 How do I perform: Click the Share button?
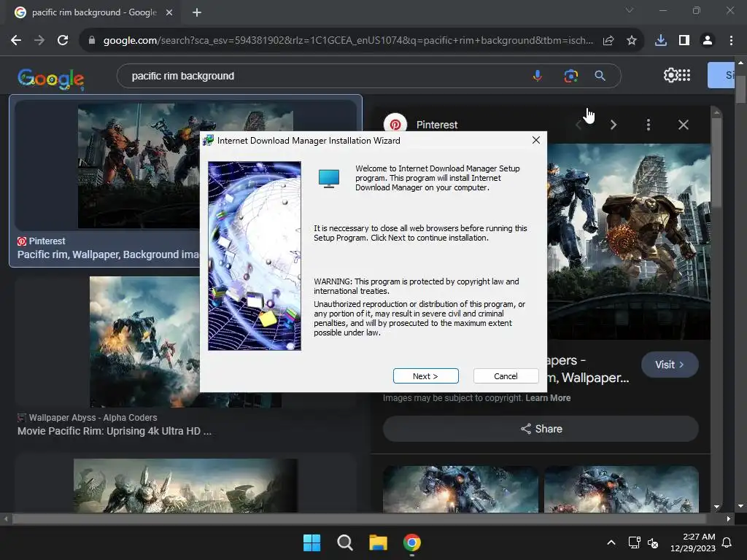pyautogui.click(x=541, y=429)
